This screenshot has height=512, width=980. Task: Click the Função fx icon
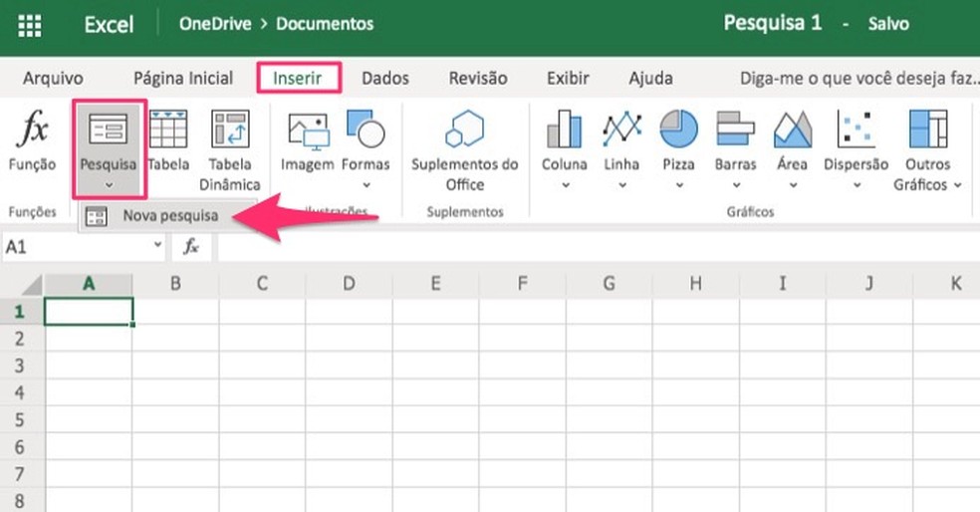(32, 128)
